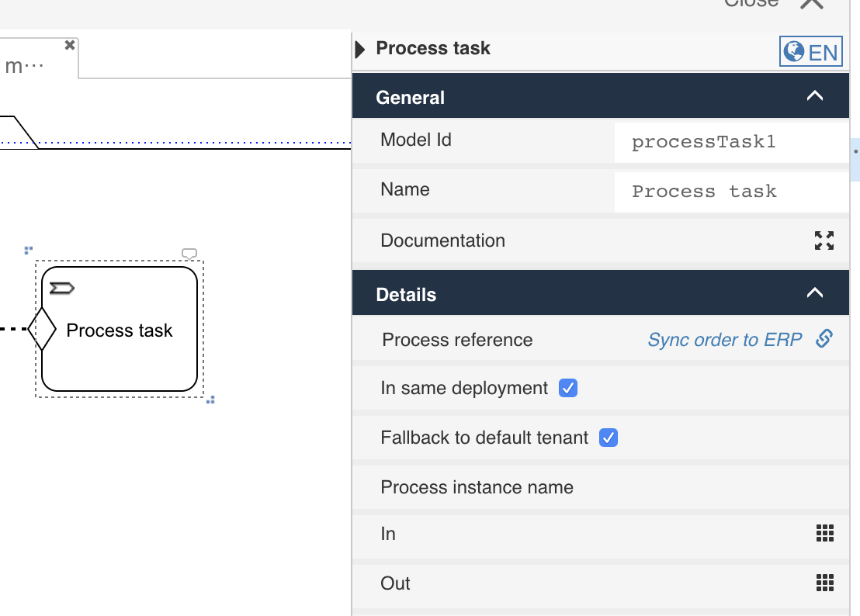Click the EN language globe icon
Viewport: 860px width, 616px height.
coord(796,51)
